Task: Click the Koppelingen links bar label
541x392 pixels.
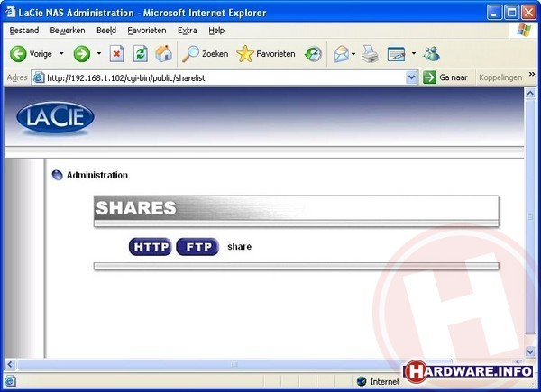Action: pos(500,77)
